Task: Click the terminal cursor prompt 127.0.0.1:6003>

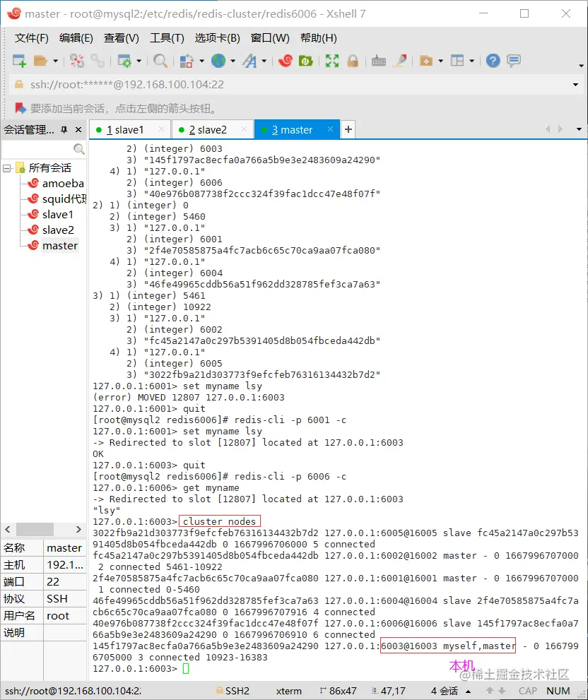Action: click(x=135, y=669)
